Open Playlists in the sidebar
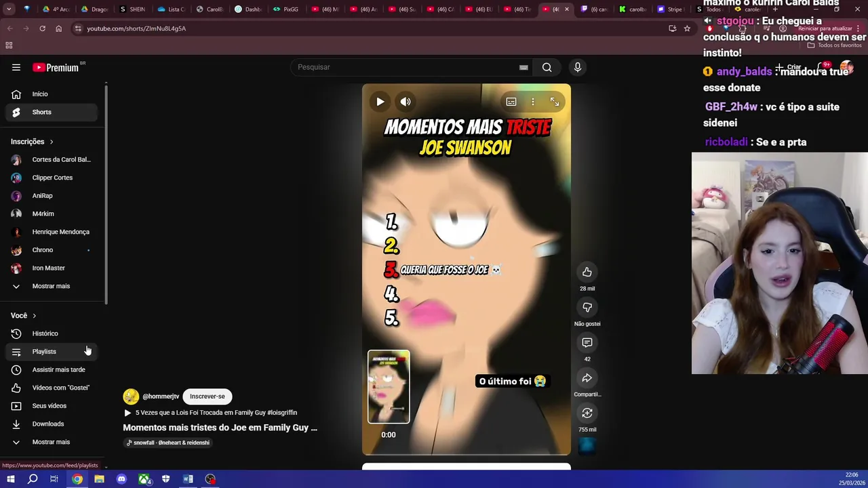The image size is (868, 488). [x=51, y=352]
